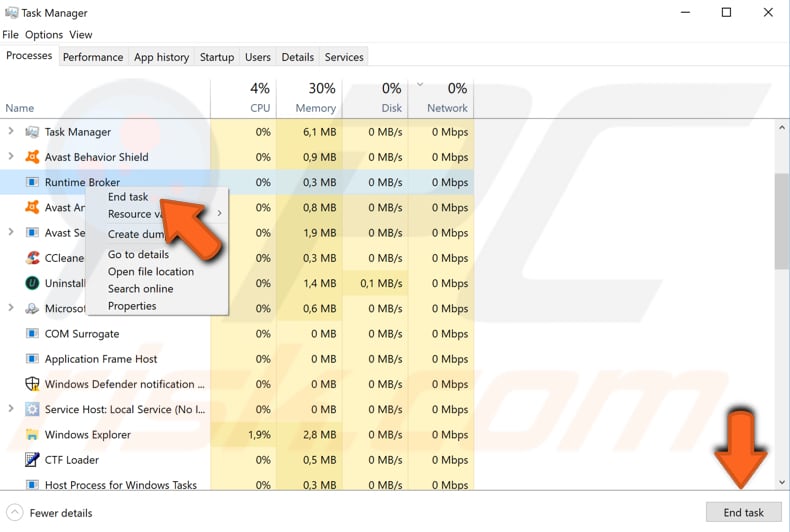
Task: Click the Uninstall process green icon
Action: coord(32,283)
